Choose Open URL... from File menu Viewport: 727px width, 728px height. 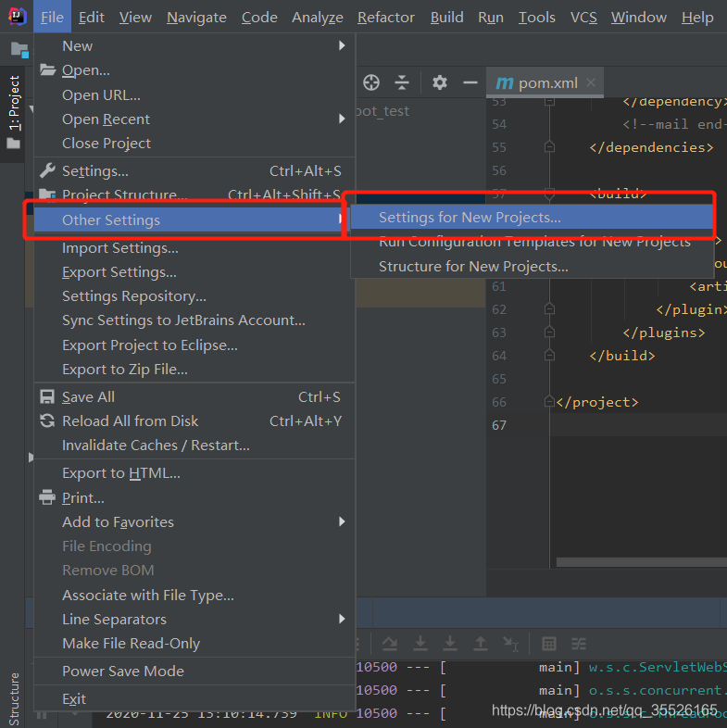[194, 94]
